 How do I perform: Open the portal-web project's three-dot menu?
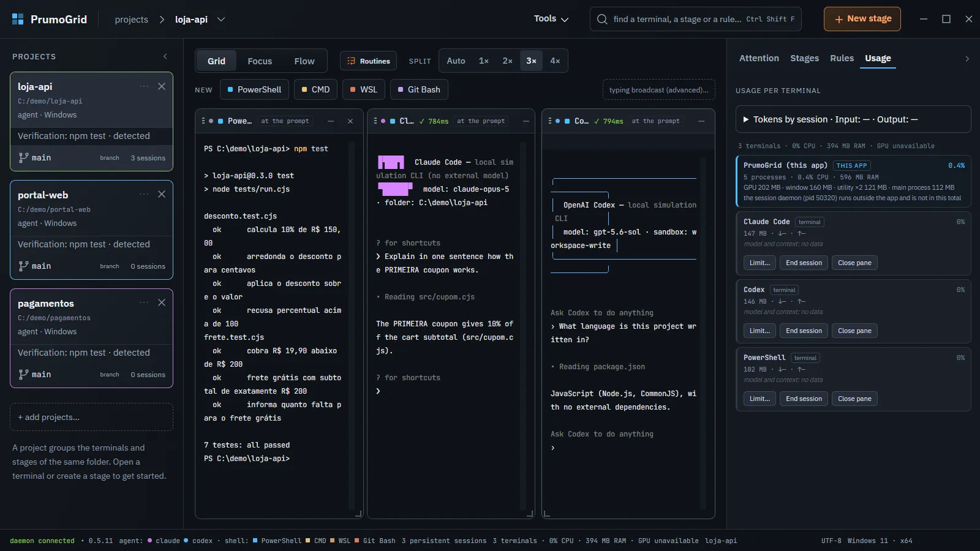coord(144,194)
